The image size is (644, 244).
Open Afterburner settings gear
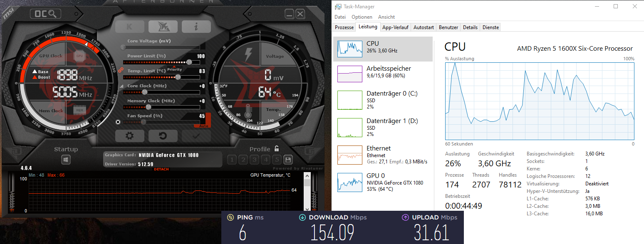tap(129, 136)
